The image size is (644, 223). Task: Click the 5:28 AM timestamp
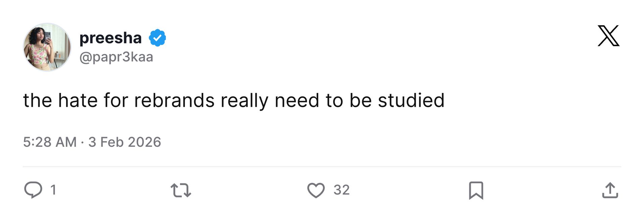pos(50,142)
